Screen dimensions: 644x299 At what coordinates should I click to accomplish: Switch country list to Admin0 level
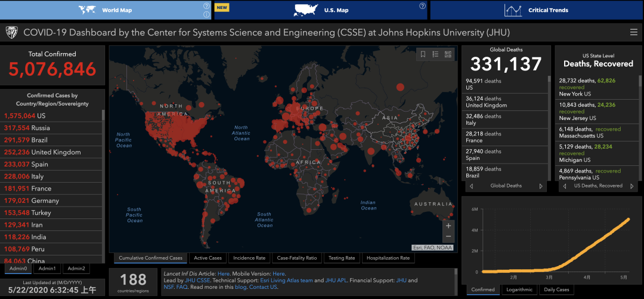(x=17, y=269)
